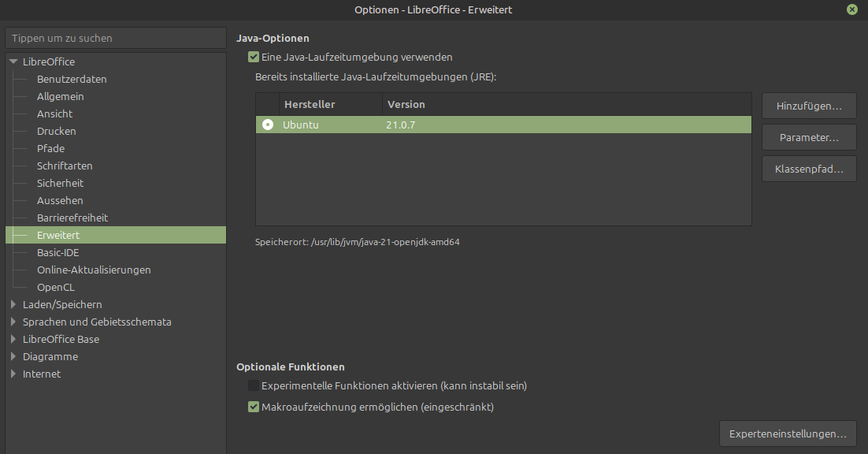Click the Ubuntu vendor cell
This screenshot has height=454, width=868.
click(x=301, y=125)
